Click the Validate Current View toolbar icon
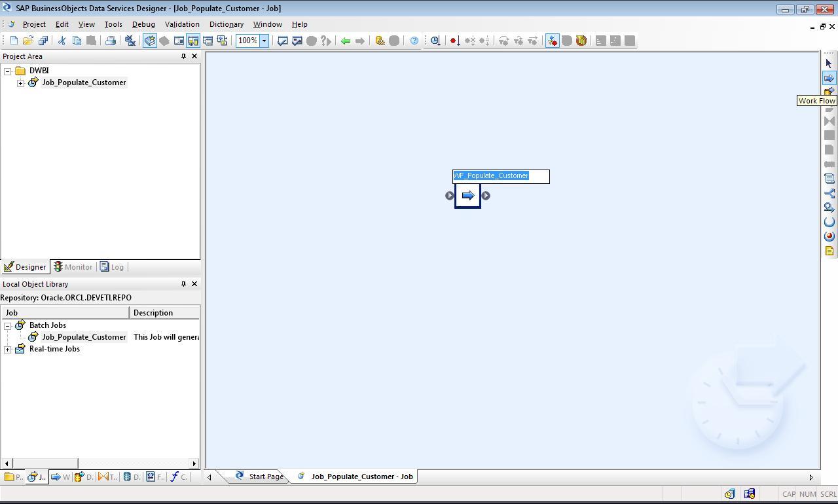Screen dimensions: 838x504 point(283,41)
